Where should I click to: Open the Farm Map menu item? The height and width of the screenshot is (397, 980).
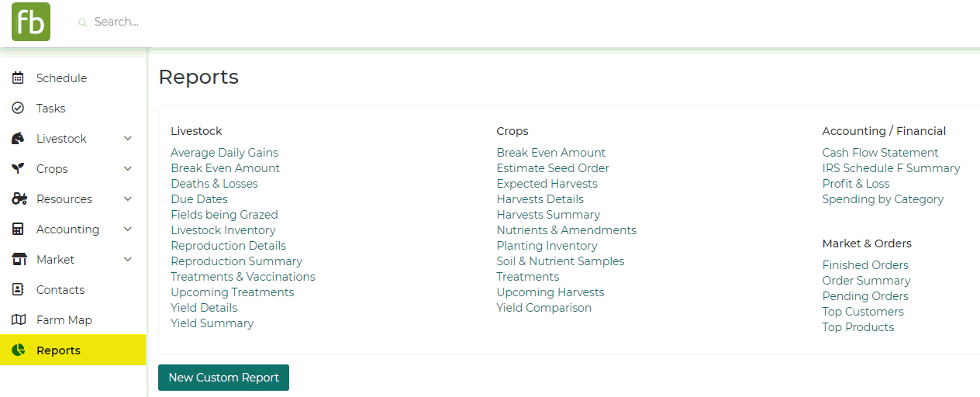pos(64,320)
